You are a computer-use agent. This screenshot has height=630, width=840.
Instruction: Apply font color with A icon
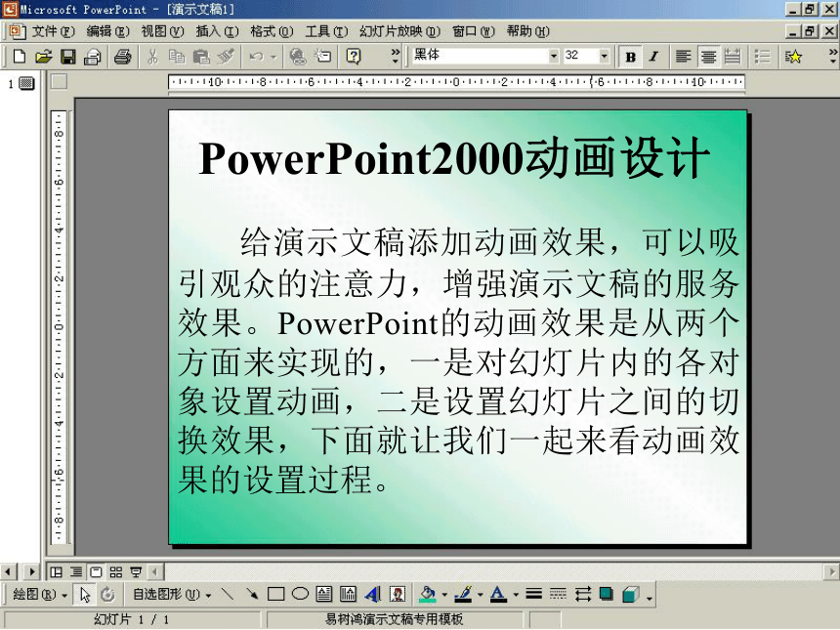pyautogui.click(x=498, y=594)
